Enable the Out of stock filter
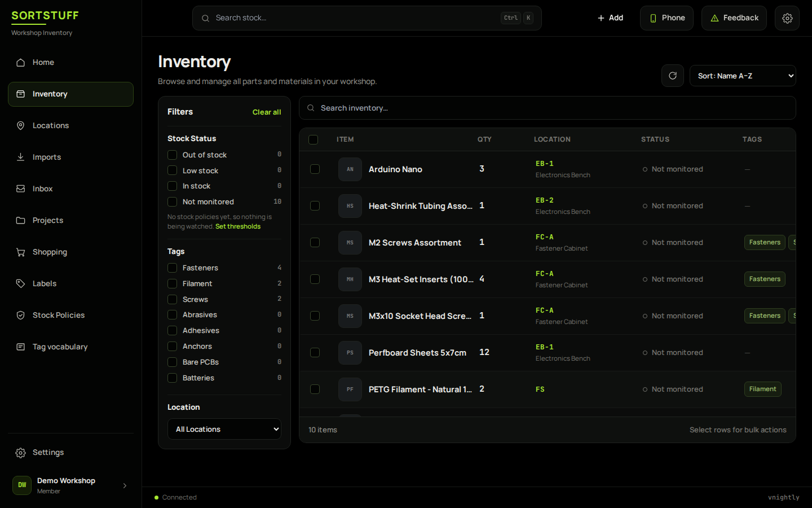Image resolution: width=812 pixels, height=508 pixels. pos(173,155)
